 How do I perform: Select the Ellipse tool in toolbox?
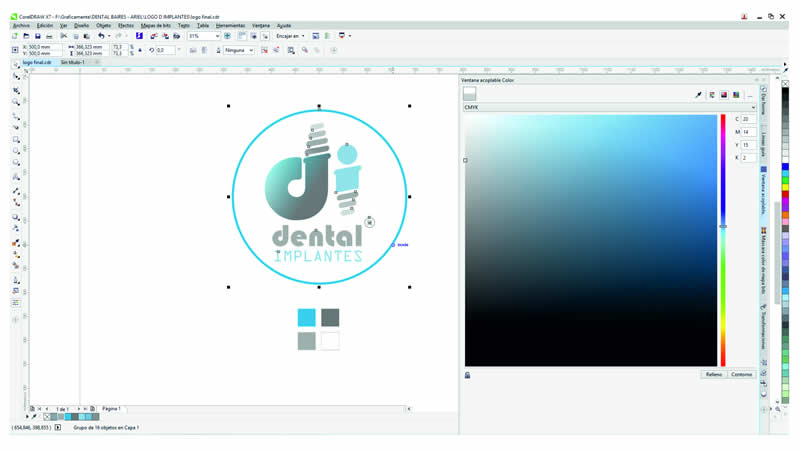tap(16, 151)
